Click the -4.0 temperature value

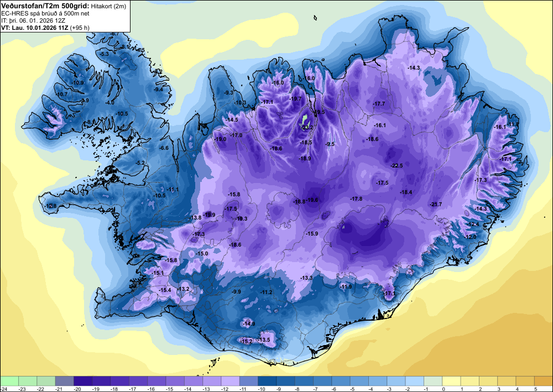point(110,103)
